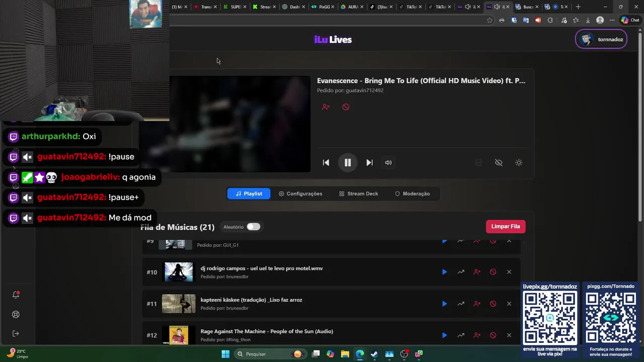Play song #11 kapteeni käskee now
644x362 pixels.
tap(444, 304)
